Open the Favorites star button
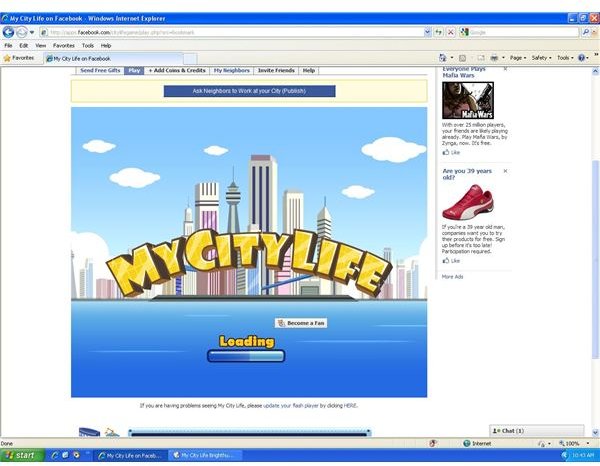The width and height of the screenshot is (600, 466). (x=19, y=58)
